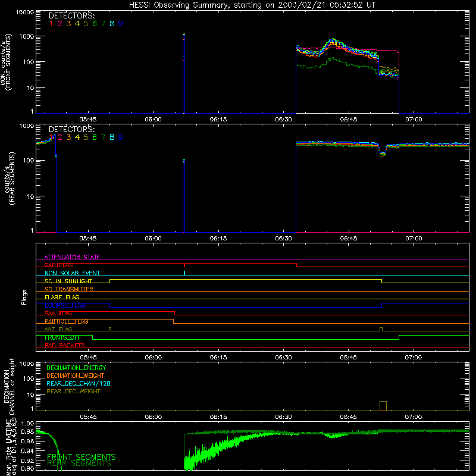
Task: Click magenta detector 2 in front segments legend
Action: tap(60, 24)
